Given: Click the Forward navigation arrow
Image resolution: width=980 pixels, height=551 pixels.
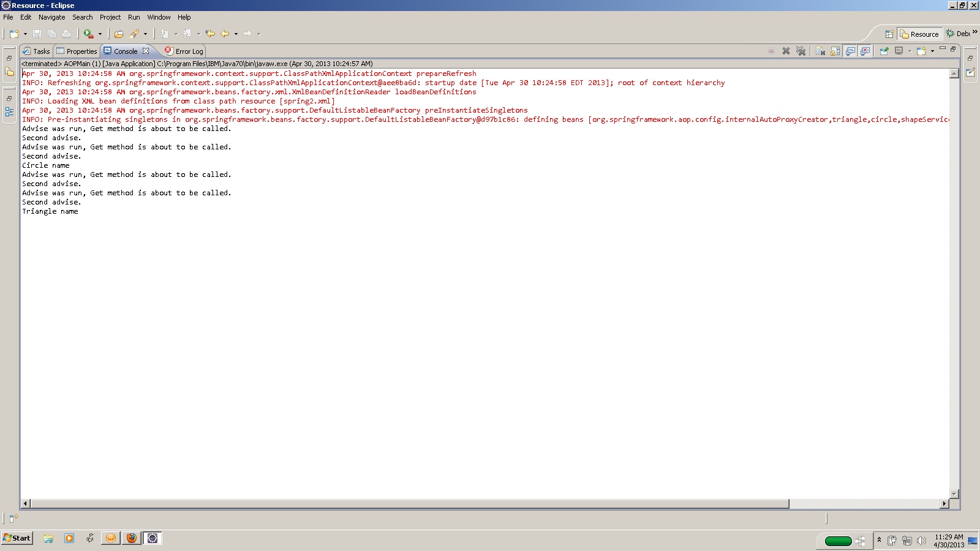Looking at the screenshot, I should click(247, 34).
